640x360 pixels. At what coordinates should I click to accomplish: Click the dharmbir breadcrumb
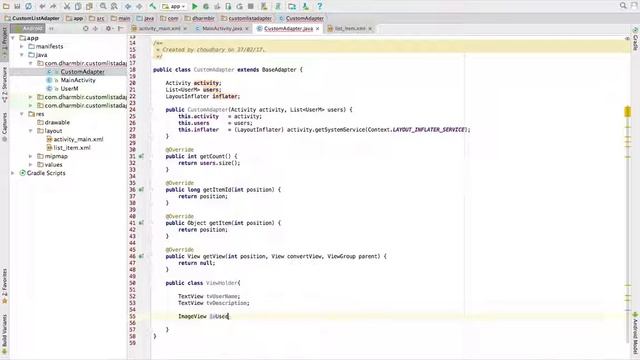pos(200,18)
